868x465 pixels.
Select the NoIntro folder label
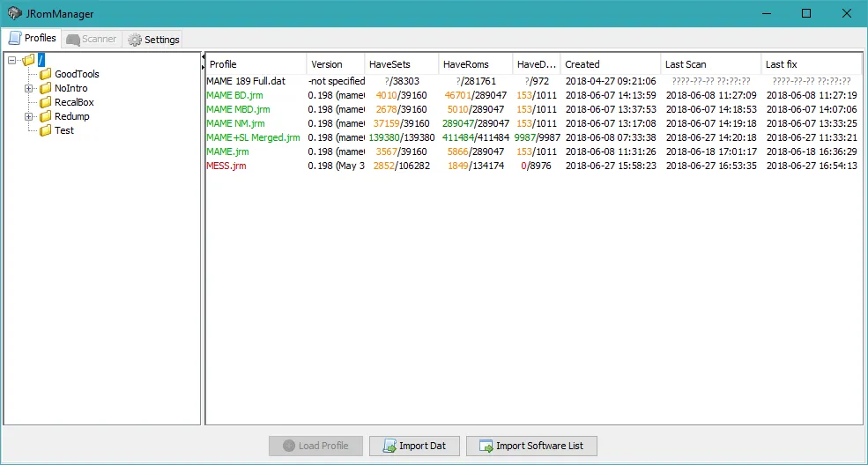(x=70, y=88)
